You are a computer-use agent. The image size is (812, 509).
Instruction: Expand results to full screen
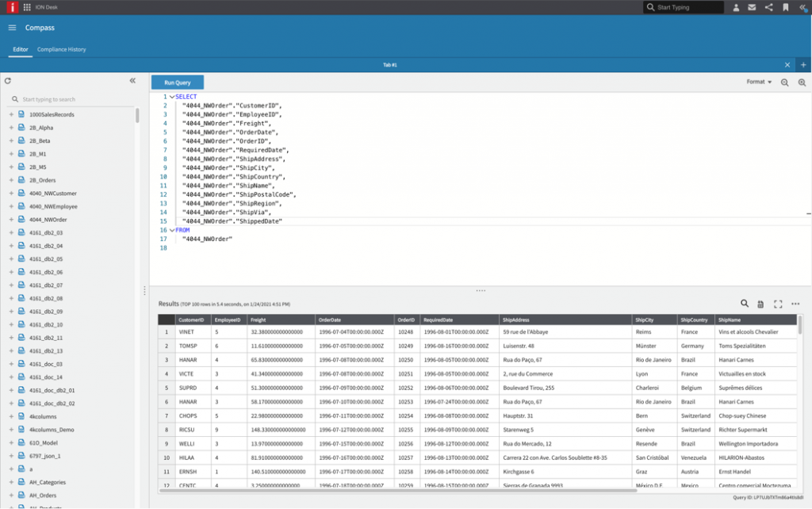[x=778, y=304]
